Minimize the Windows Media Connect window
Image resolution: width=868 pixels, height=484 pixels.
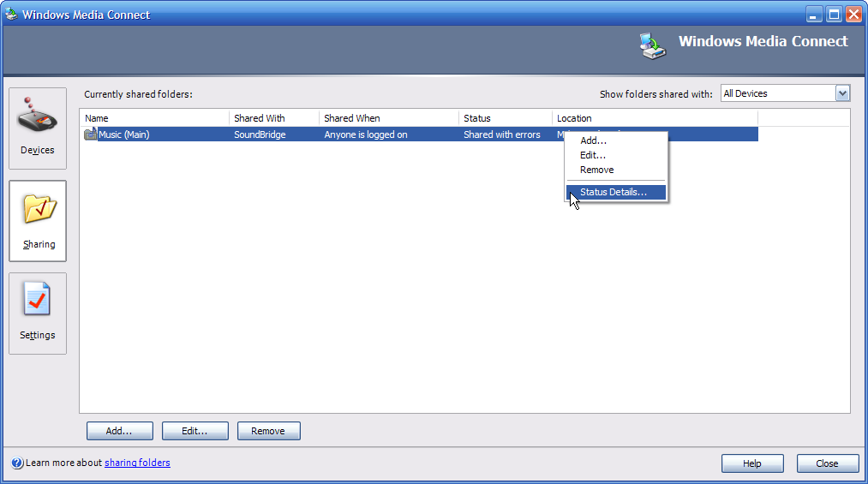813,15
